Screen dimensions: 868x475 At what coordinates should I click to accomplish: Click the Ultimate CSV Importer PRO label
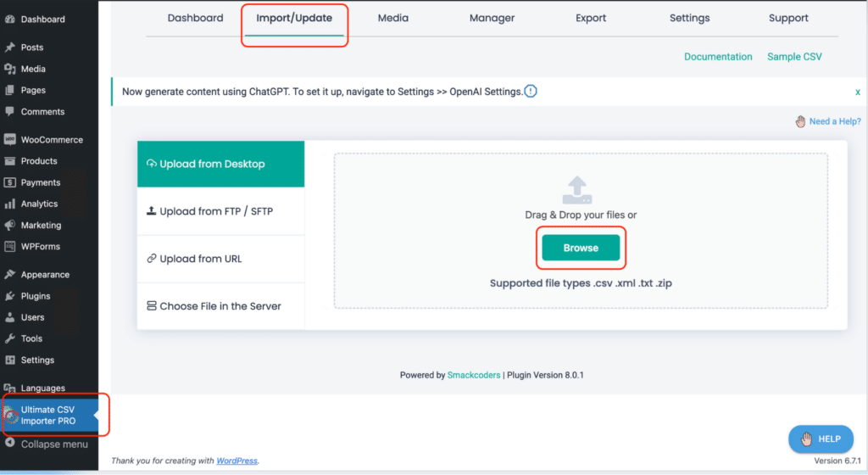[x=48, y=416]
